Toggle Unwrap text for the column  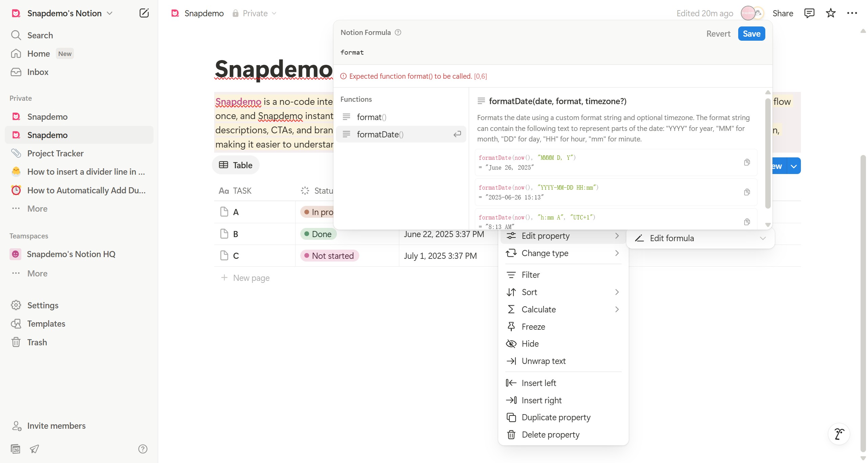click(543, 361)
